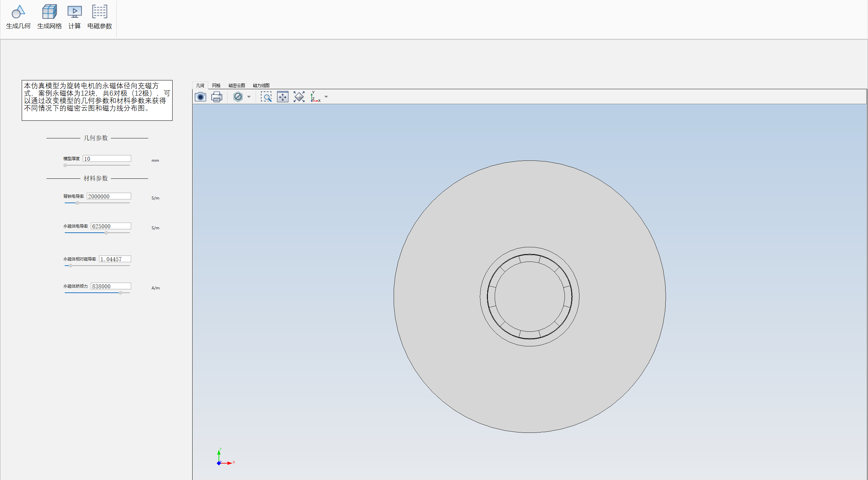The image size is (868, 480).
Task: Open the 磁密云图 tab
Action: point(237,85)
